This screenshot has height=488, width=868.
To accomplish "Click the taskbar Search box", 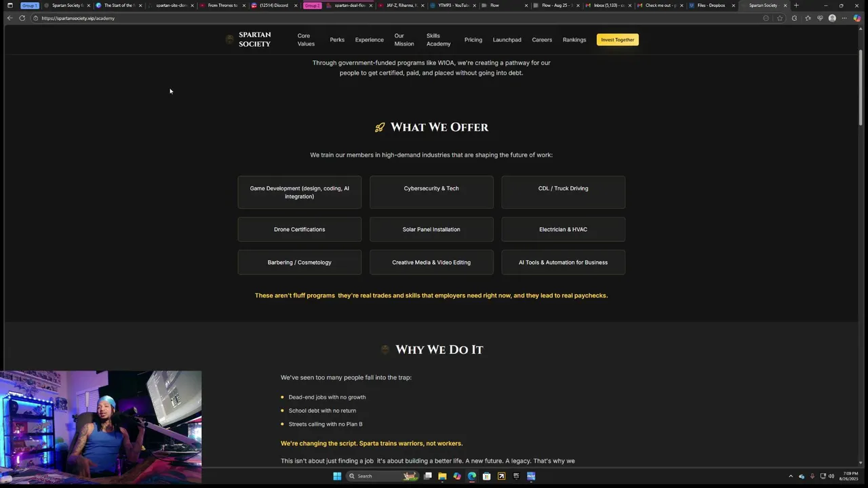I will tap(382, 476).
